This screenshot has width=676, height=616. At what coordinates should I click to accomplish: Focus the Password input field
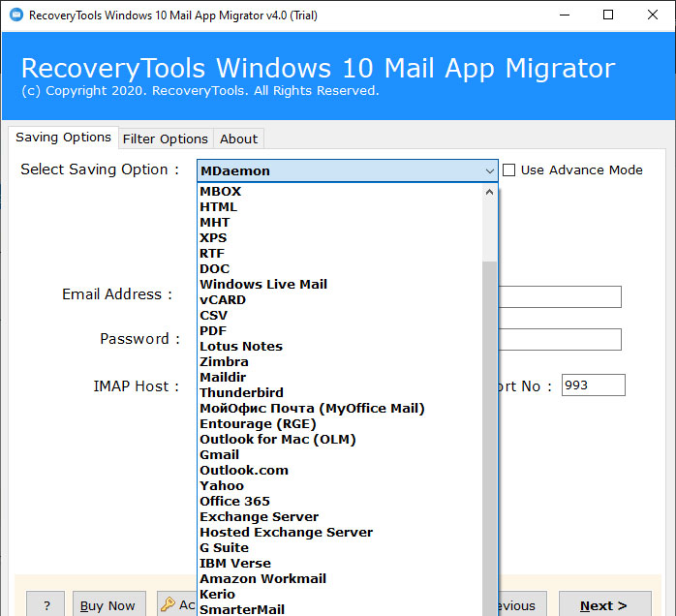click(x=560, y=339)
